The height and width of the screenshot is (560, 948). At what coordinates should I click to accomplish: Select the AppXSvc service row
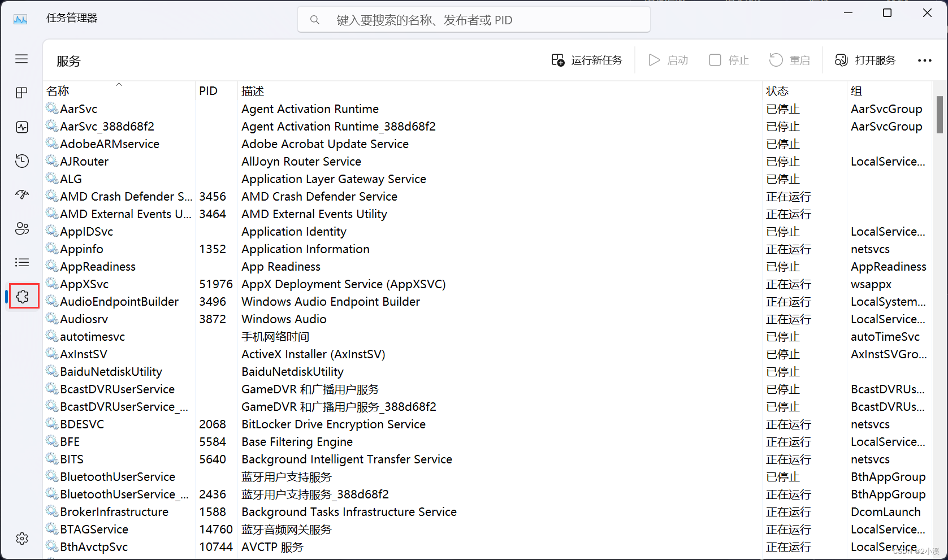488,284
